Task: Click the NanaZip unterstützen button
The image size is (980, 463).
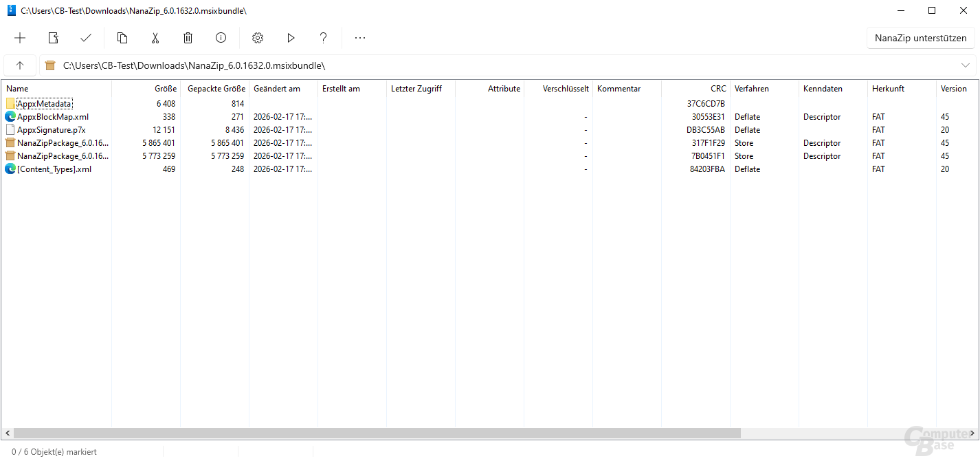Action: [x=920, y=38]
